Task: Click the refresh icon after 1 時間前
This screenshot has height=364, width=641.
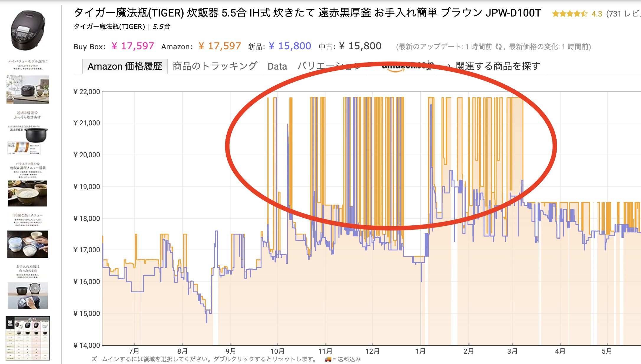Action: (498, 47)
